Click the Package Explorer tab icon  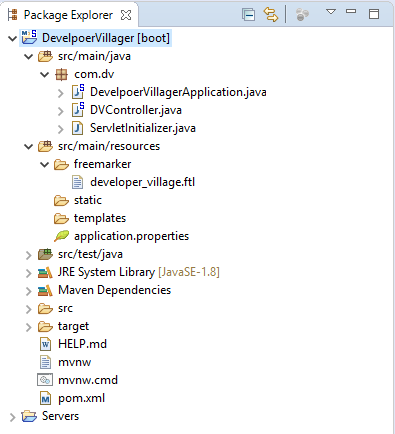click(13, 15)
